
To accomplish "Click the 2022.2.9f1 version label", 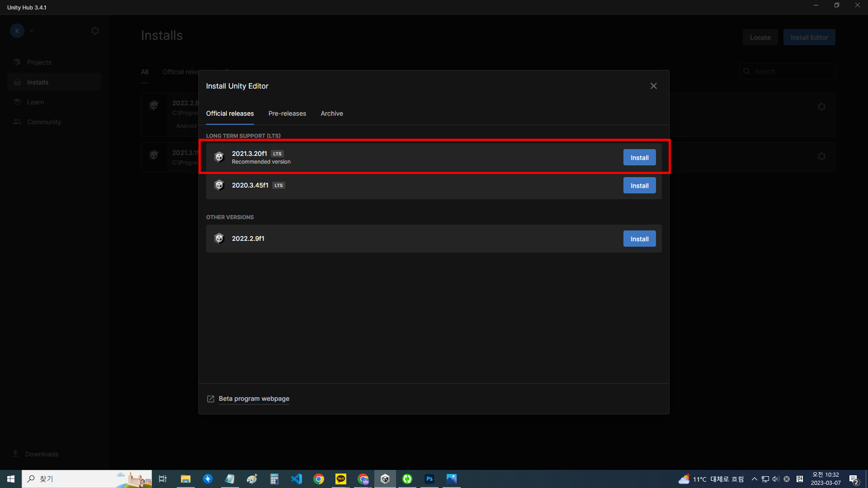I will click(248, 239).
